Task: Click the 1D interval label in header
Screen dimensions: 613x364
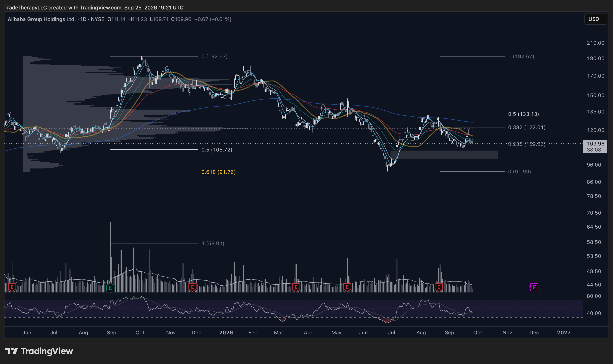Action: click(83, 19)
